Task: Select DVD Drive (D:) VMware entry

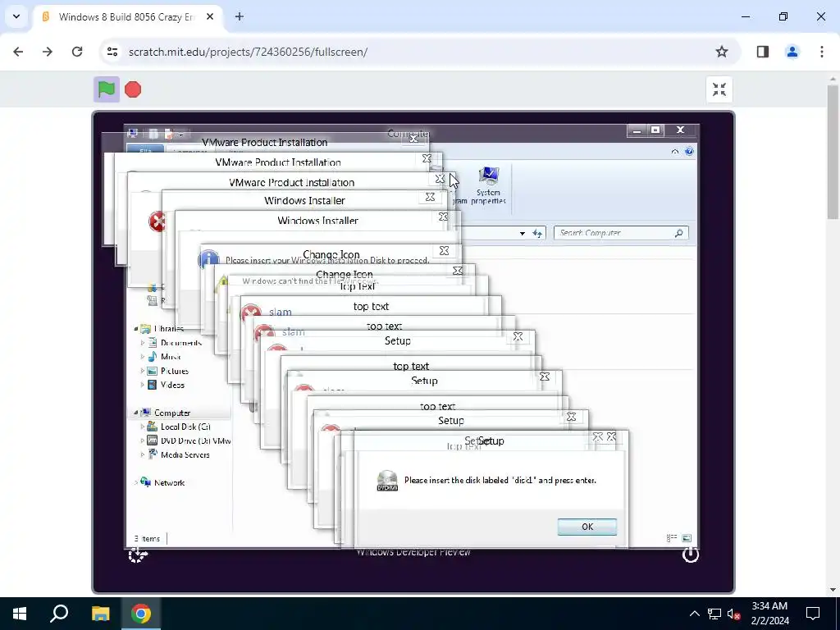Action: (189, 441)
